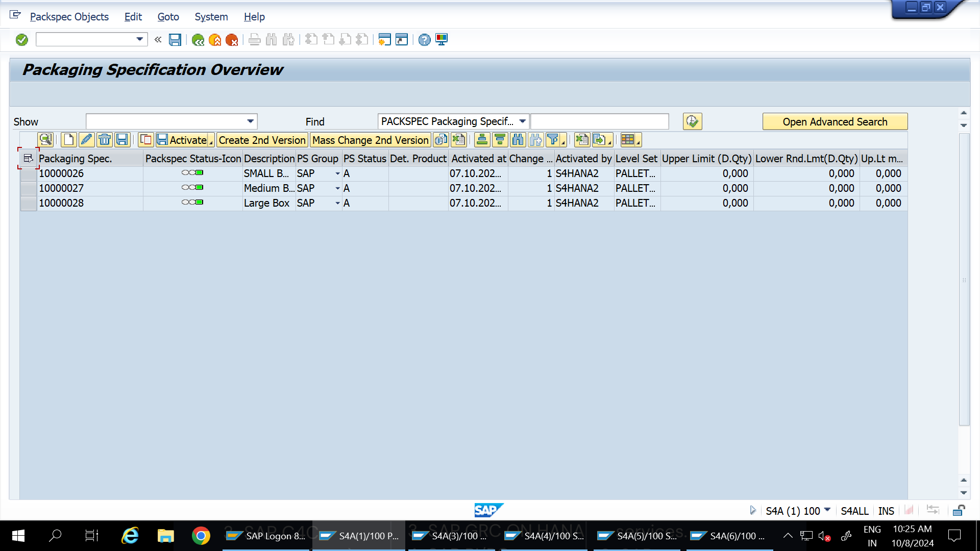Click inside the Find search input field
The width and height of the screenshot is (980, 551).
coord(600,121)
